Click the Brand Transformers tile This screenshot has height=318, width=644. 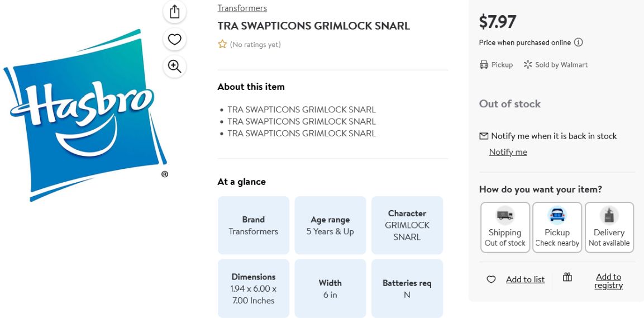[x=254, y=225]
